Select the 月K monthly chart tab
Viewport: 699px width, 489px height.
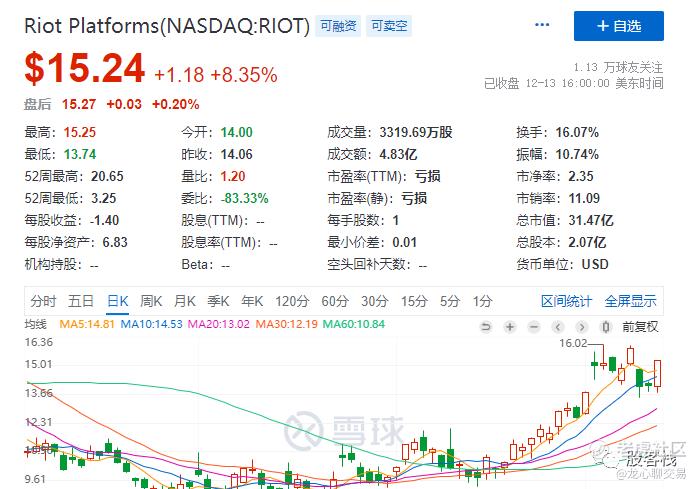[185, 301]
